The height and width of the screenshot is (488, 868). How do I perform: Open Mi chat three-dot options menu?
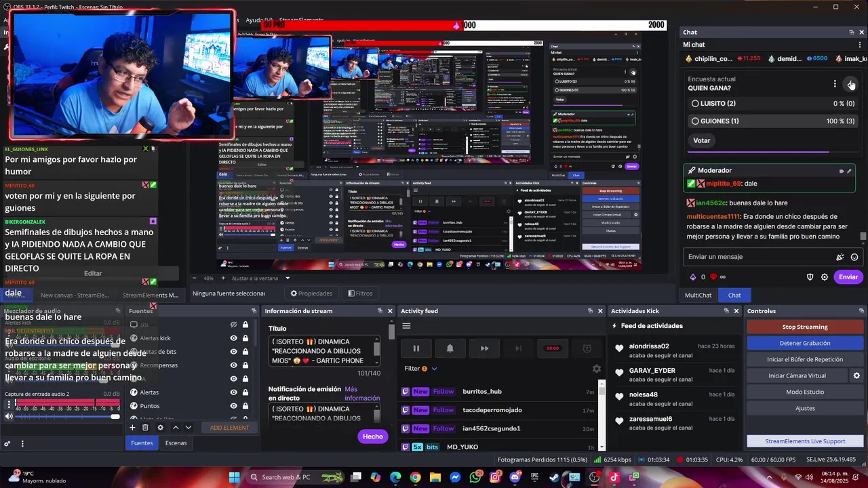(859, 45)
